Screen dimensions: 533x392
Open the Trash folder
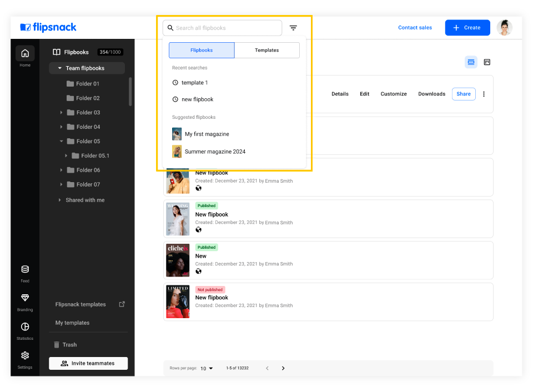click(x=68, y=344)
